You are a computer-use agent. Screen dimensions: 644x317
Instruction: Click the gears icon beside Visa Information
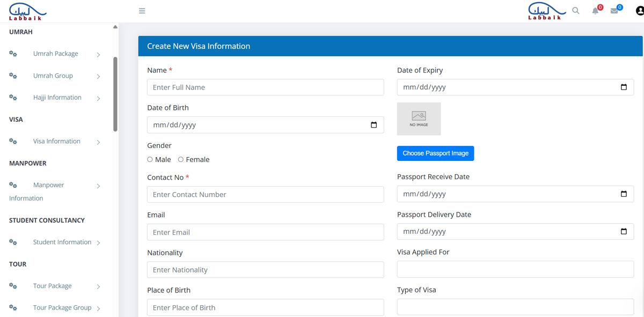13,141
